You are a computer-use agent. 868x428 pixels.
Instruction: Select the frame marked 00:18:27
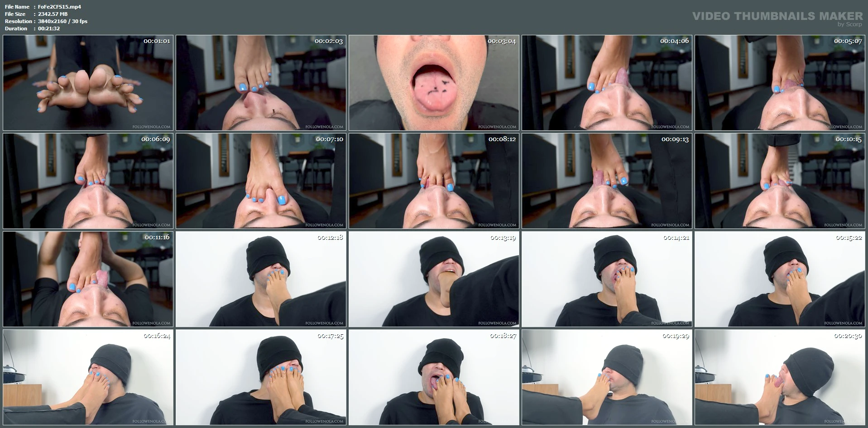[434, 377]
